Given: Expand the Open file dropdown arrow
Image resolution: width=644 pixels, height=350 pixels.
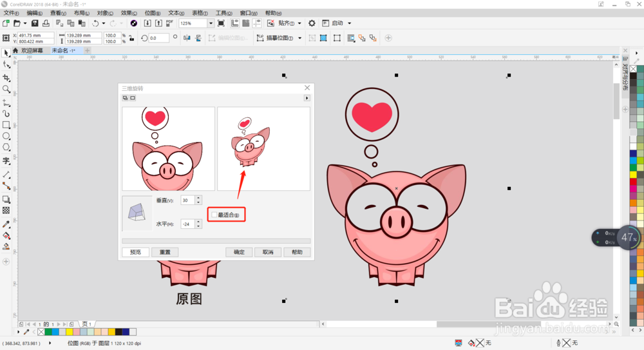Looking at the screenshot, I should pos(24,23).
